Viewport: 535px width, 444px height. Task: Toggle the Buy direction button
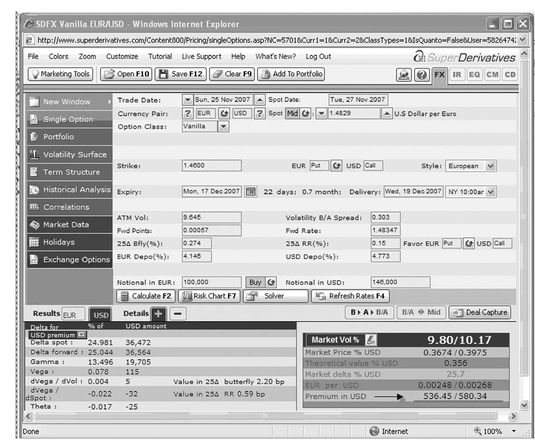pyautogui.click(x=255, y=282)
